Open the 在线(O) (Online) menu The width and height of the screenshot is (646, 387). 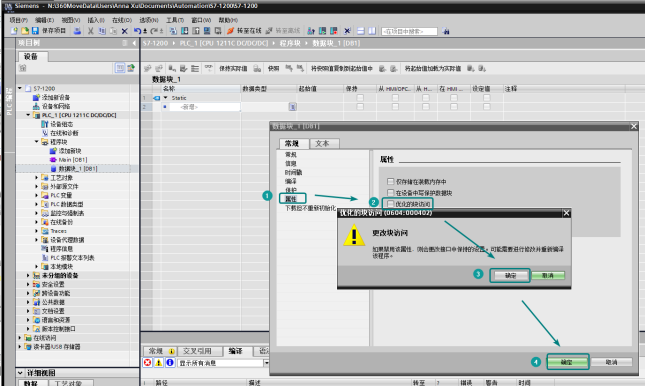point(122,20)
